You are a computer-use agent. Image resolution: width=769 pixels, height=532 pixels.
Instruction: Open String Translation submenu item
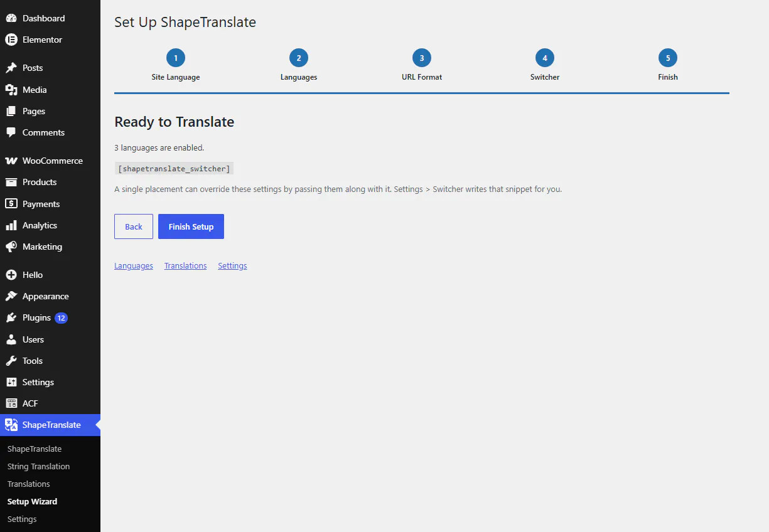(38, 466)
